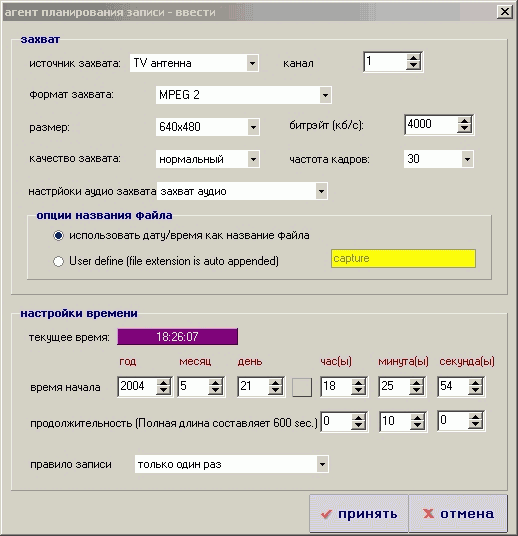Increase the duration minutes value
Image resolution: width=518 pixels, height=536 pixels.
(x=417, y=418)
